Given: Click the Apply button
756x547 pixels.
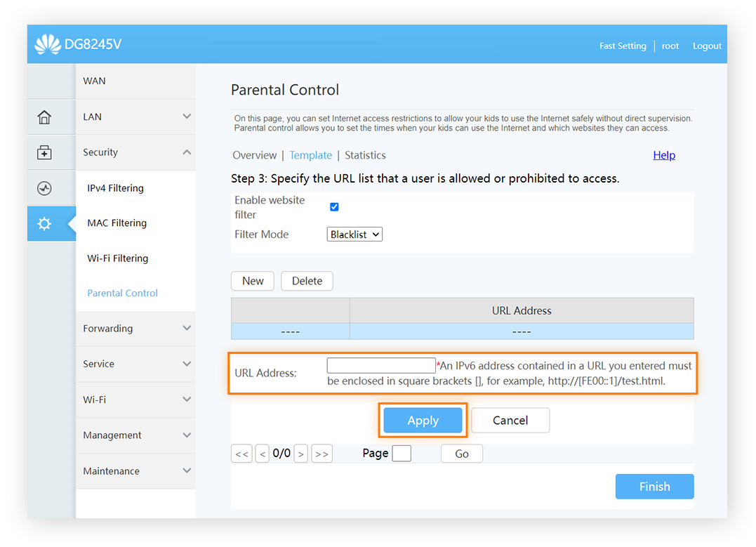Looking at the screenshot, I should click(423, 420).
